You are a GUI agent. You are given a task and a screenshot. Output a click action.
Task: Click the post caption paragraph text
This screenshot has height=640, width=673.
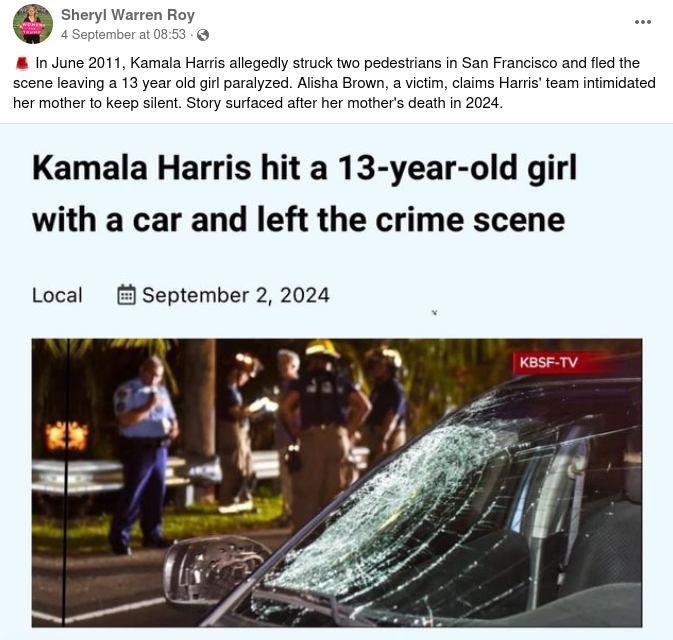pos(334,83)
